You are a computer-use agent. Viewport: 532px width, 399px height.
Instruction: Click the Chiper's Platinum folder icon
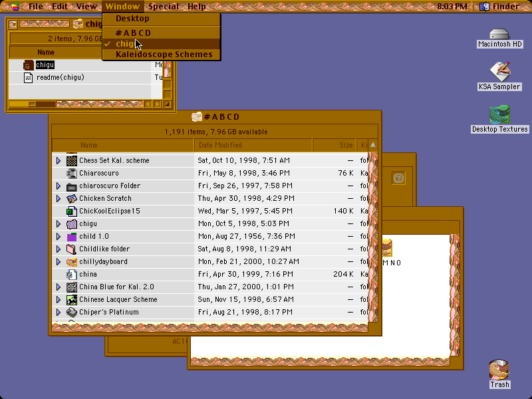coord(72,312)
